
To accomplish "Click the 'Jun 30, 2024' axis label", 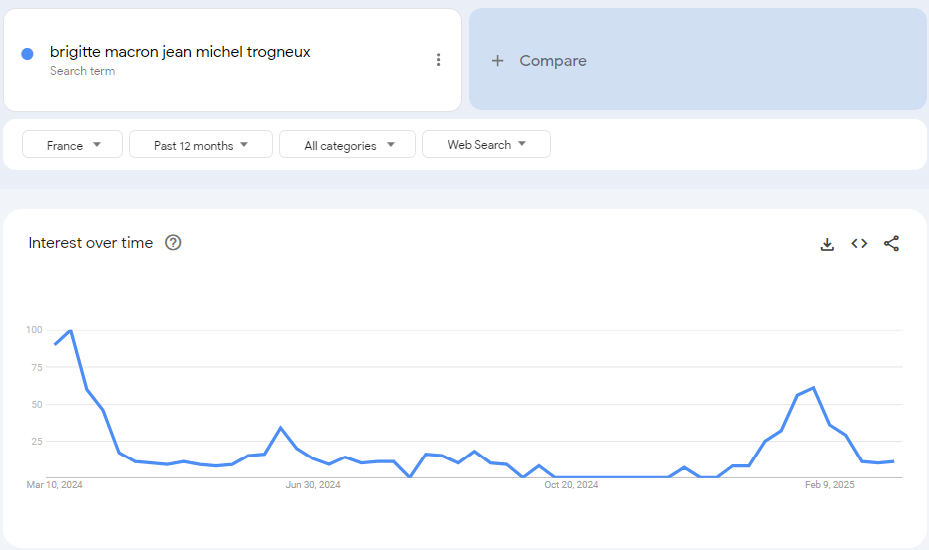I will pos(313,485).
